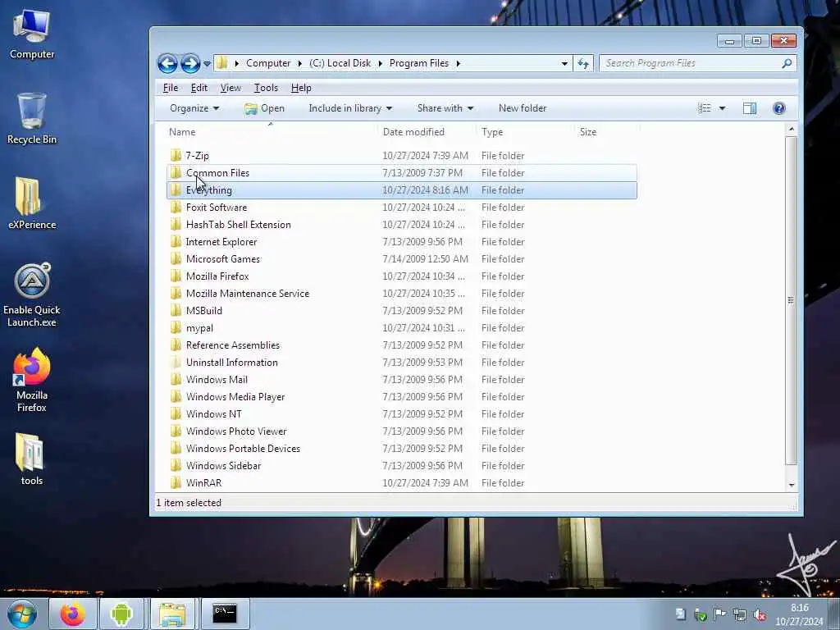The image size is (840, 630).
Task: Go back with the Back arrow button
Action: pyautogui.click(x=167, y=63)
